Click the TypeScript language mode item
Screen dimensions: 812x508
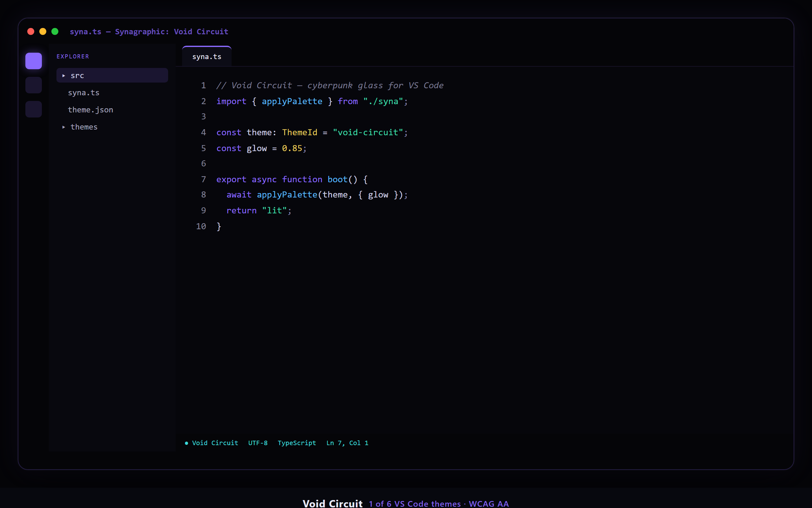(297, 443)
